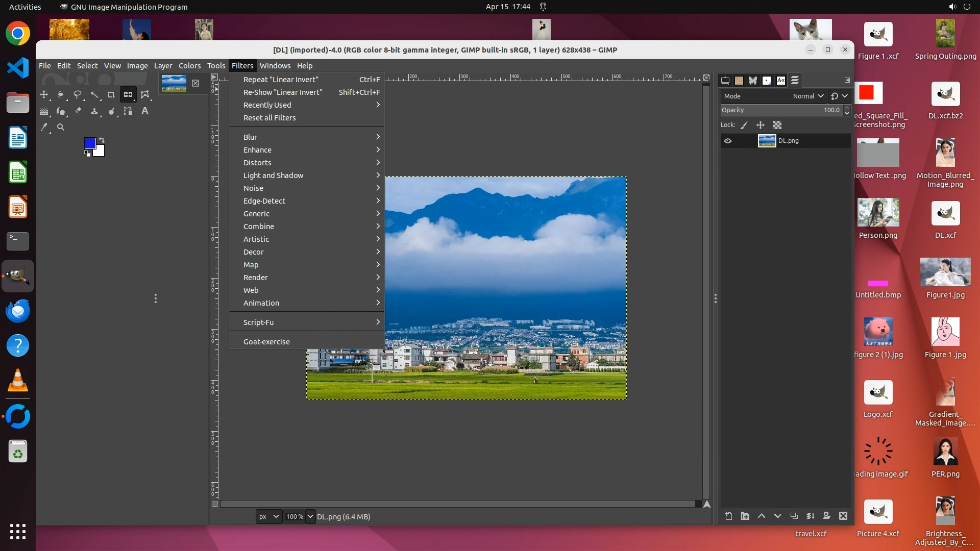
Task: Select the Fuzzy Select wand tool
Action: [94, 95]
